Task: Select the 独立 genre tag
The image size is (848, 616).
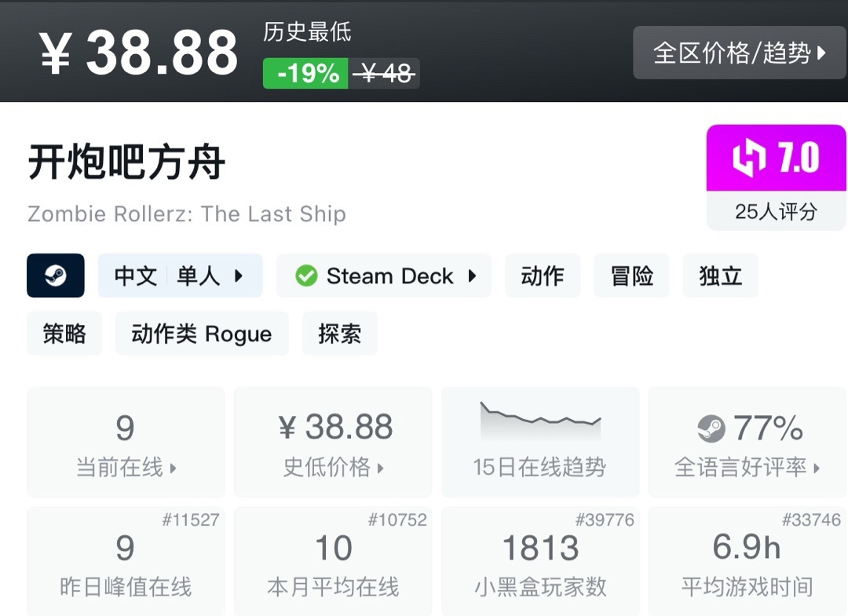Action: pos(720,275)
